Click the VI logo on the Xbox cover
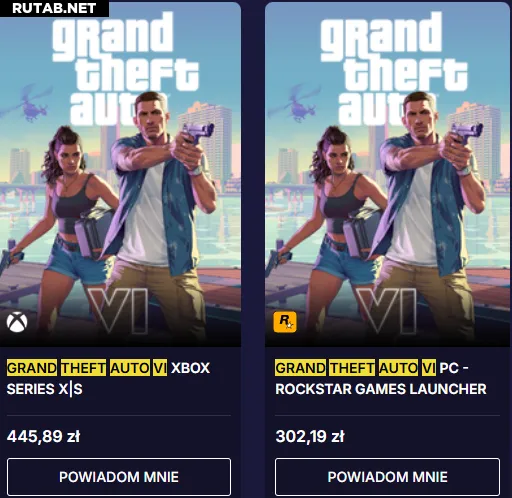The image size is (512, 498). [118, 311]
